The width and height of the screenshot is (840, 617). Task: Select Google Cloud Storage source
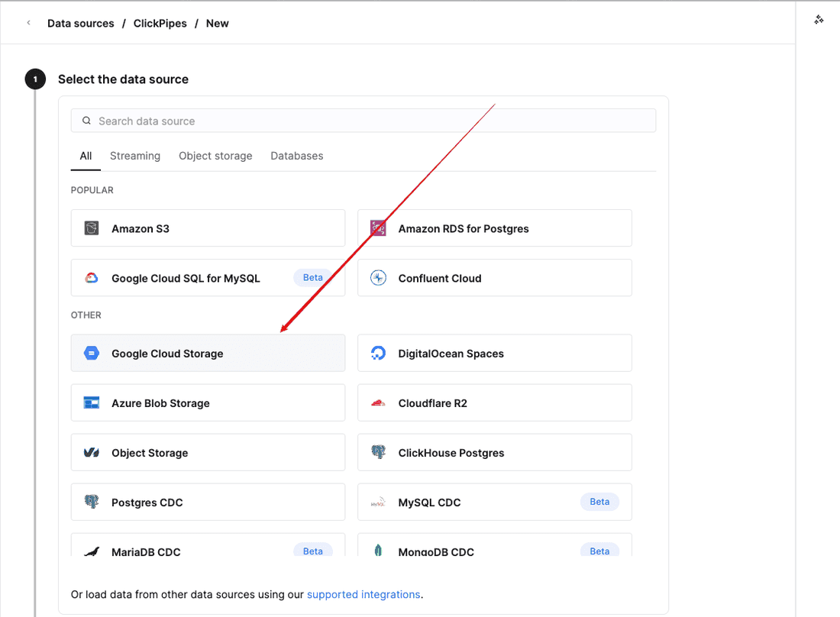click(208, 354)
